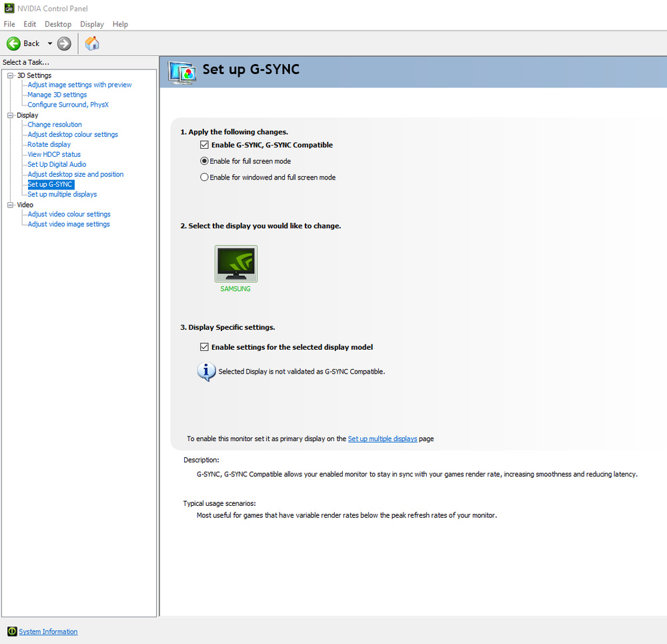Click the blue info icon by validation message
Screen dimensions: 667x644
pyautogui.click(x=206, y=371)
